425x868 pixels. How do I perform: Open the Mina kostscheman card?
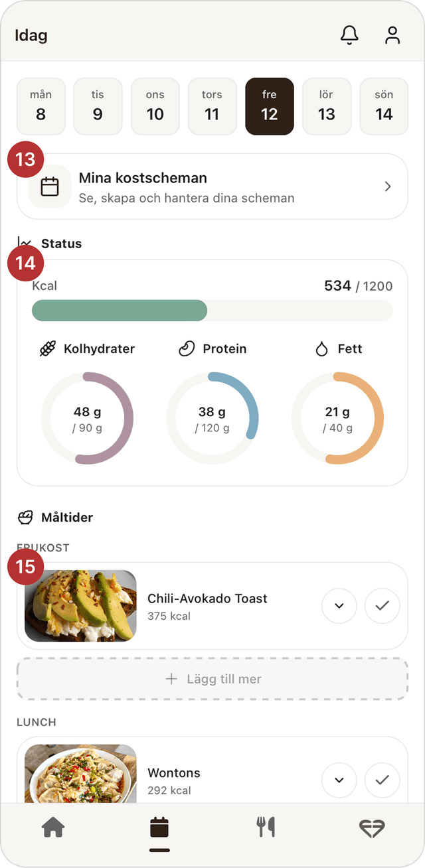click(212, 186)
